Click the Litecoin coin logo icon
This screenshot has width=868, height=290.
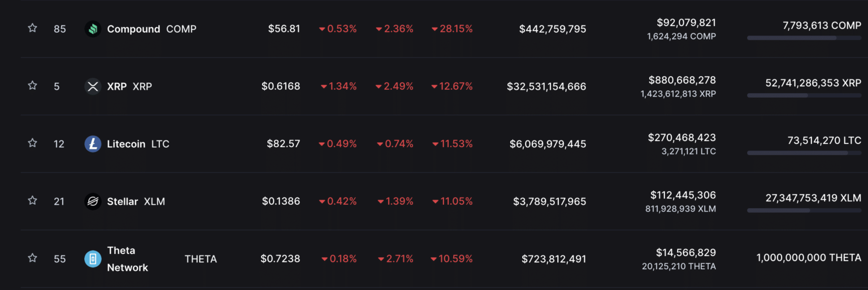pos(93,144)
